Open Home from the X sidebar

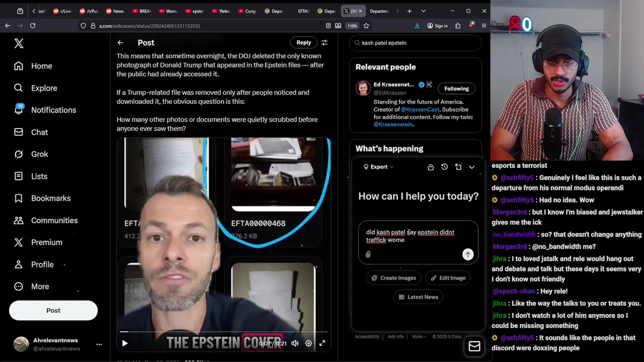tap(33, 66)
